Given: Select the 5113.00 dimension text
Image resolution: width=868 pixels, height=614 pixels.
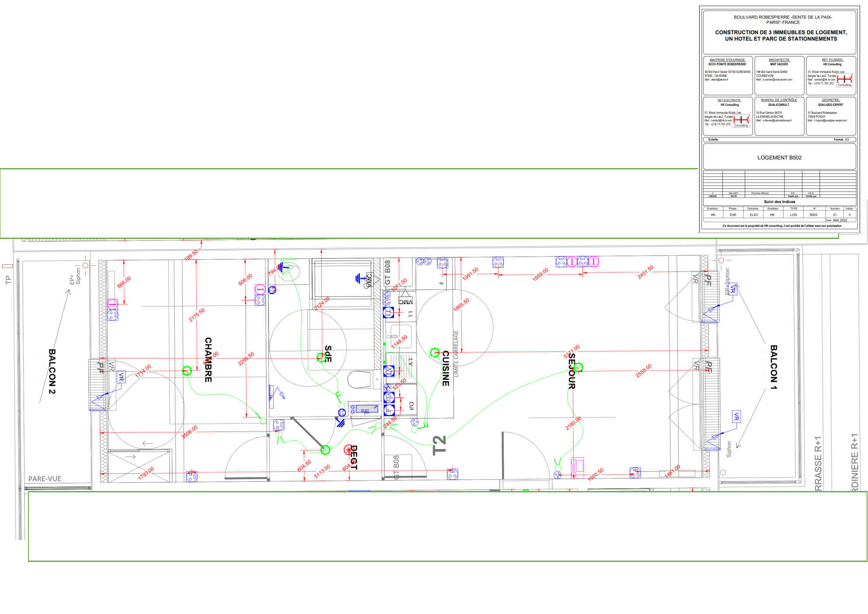Looking at the screenshot, I should click(322, 471).
